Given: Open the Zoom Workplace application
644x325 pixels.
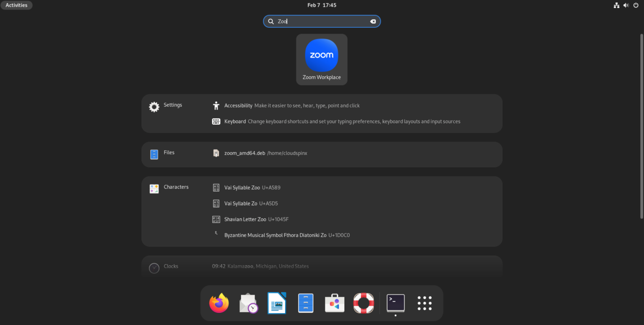Looking at the screenshot, I should (322, 59).
